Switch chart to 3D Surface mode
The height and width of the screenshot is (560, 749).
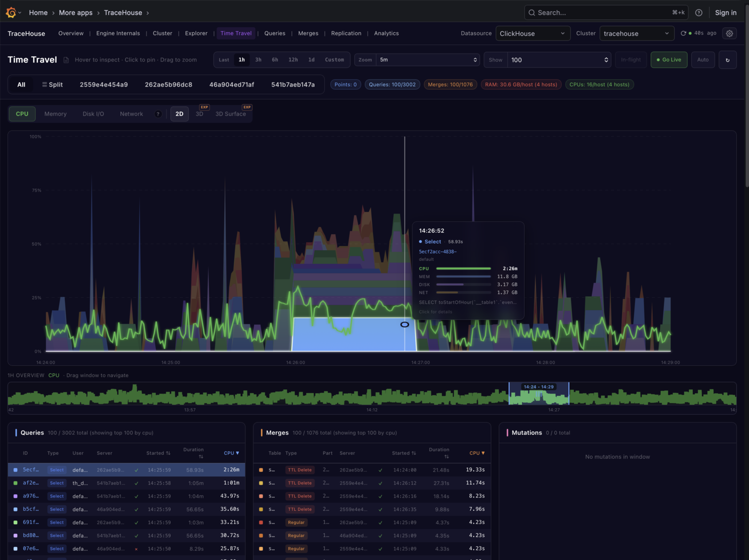click(x=231, y=114)
